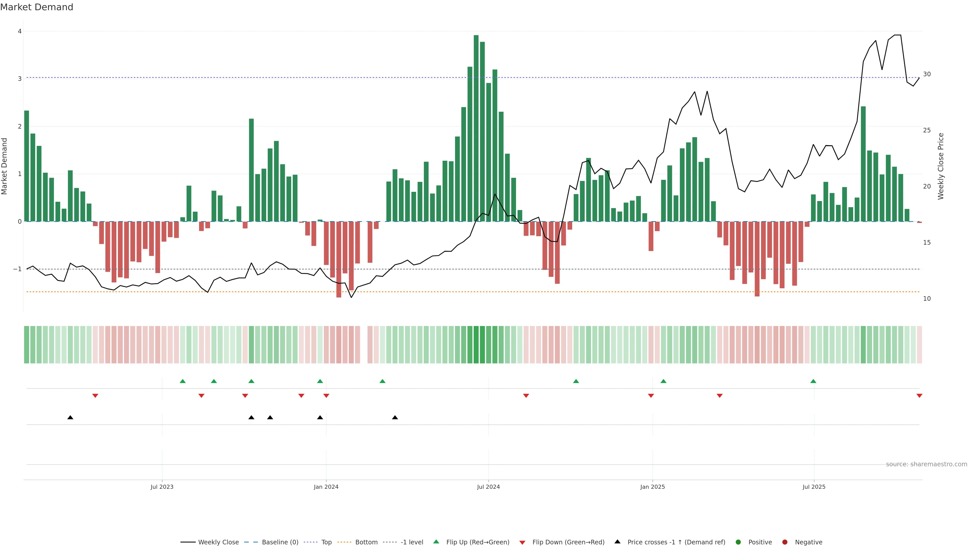980x551 pixels.
Task: Click the darkest green heatmap cell
Action: pos(476,345)
